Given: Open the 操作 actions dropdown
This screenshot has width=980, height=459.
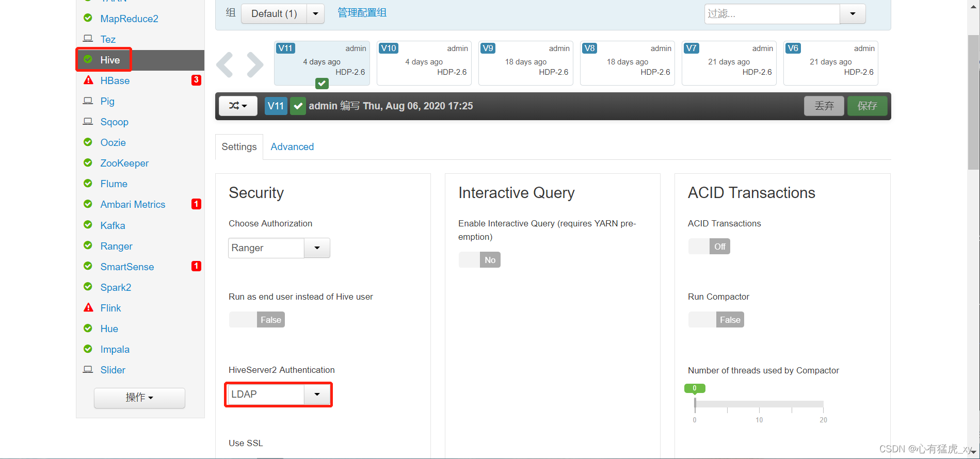Looking at the screenshot, I should click(x=139, y=398).
